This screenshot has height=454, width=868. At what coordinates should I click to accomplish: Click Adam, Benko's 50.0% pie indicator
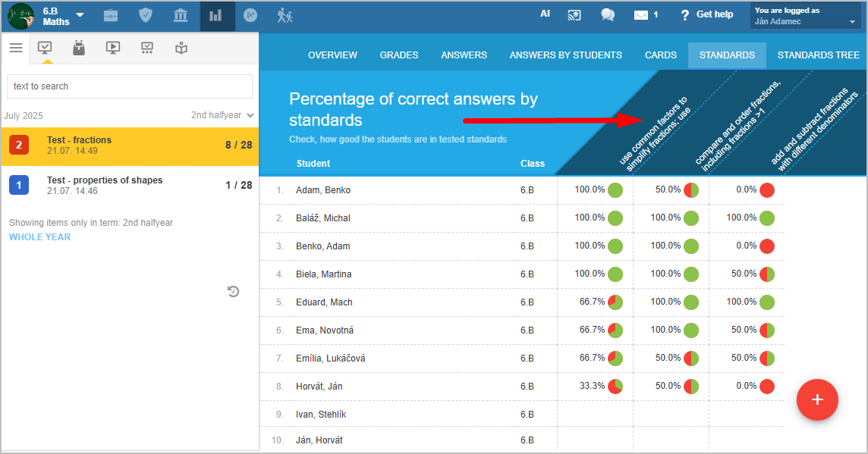pos(691,190)
